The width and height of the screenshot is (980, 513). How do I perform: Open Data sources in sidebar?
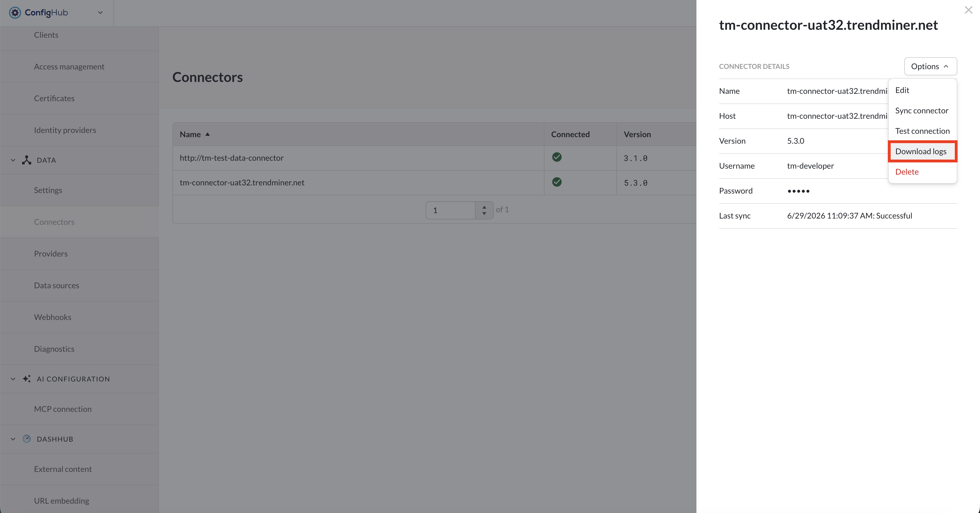pyautogui.click(x=79, y=286)
